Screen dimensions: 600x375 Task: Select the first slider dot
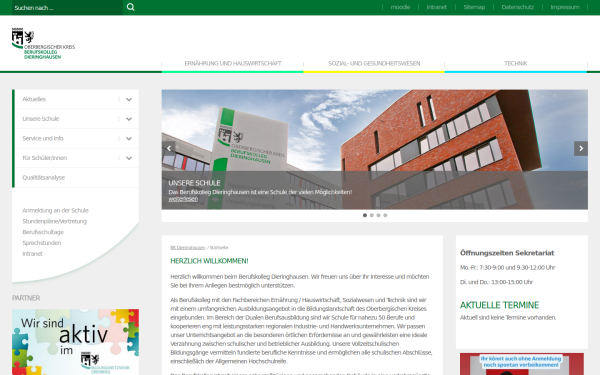365,215
